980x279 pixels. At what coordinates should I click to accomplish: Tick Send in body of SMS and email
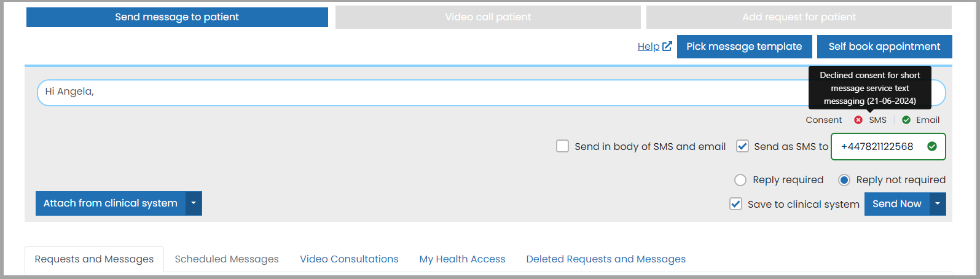tap(562, 146)
